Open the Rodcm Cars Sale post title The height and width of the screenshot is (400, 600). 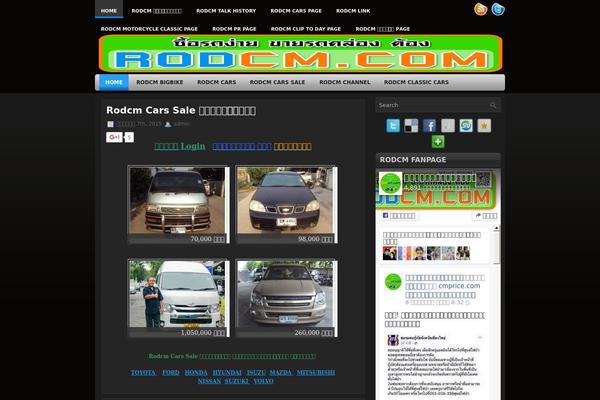point(181,110)
